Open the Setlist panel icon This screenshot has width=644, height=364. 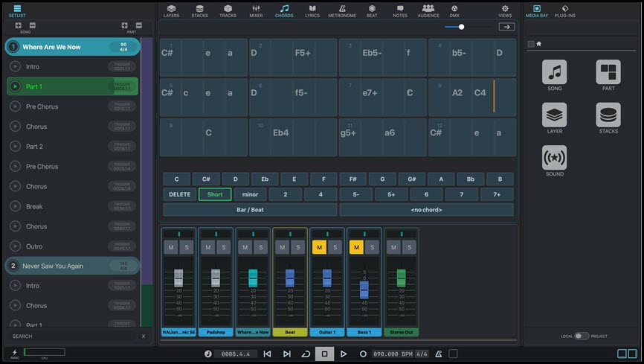point(17,10)
